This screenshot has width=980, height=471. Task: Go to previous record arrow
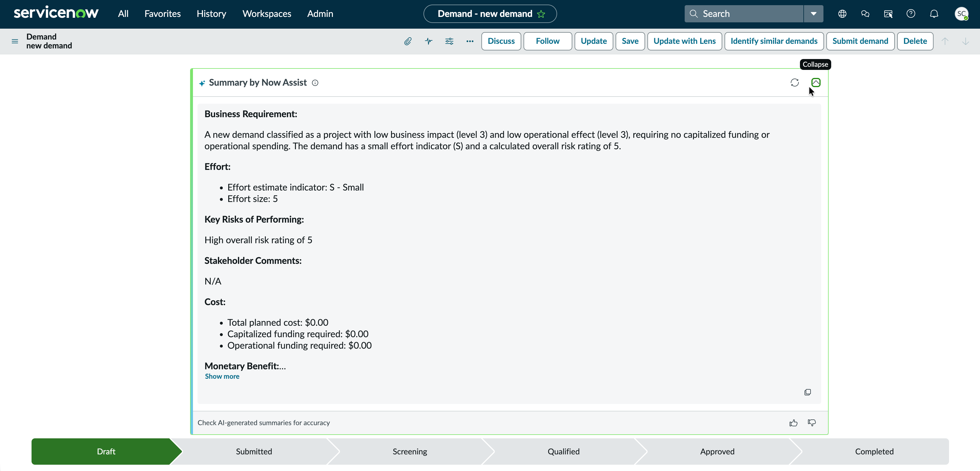[945, 41]
